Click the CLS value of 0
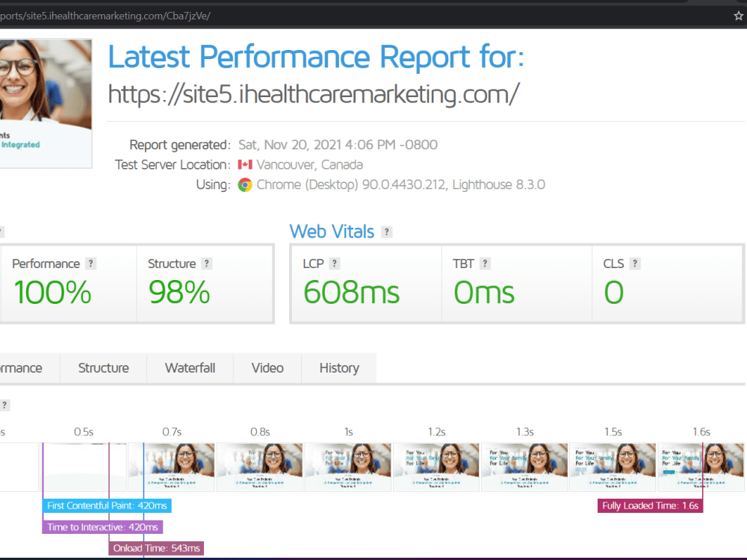The width and height of the screenshot is (747, 560). point(613,293)
